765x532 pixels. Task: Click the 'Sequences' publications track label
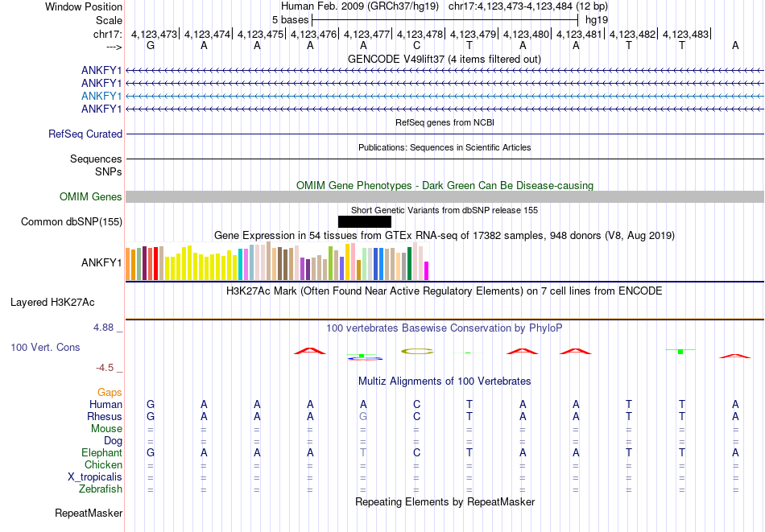96,159
